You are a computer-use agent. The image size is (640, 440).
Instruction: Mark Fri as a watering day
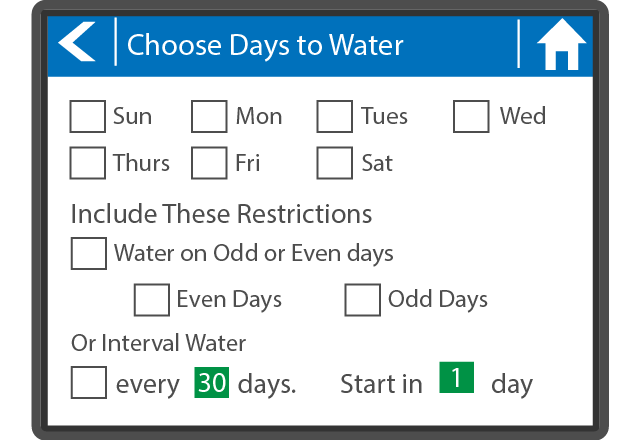point(209,163)
